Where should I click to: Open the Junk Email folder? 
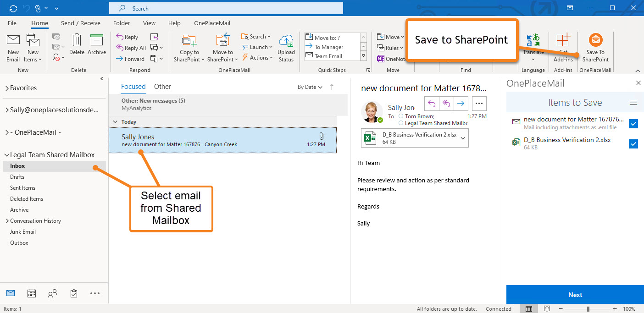click(x=23, y=232)
